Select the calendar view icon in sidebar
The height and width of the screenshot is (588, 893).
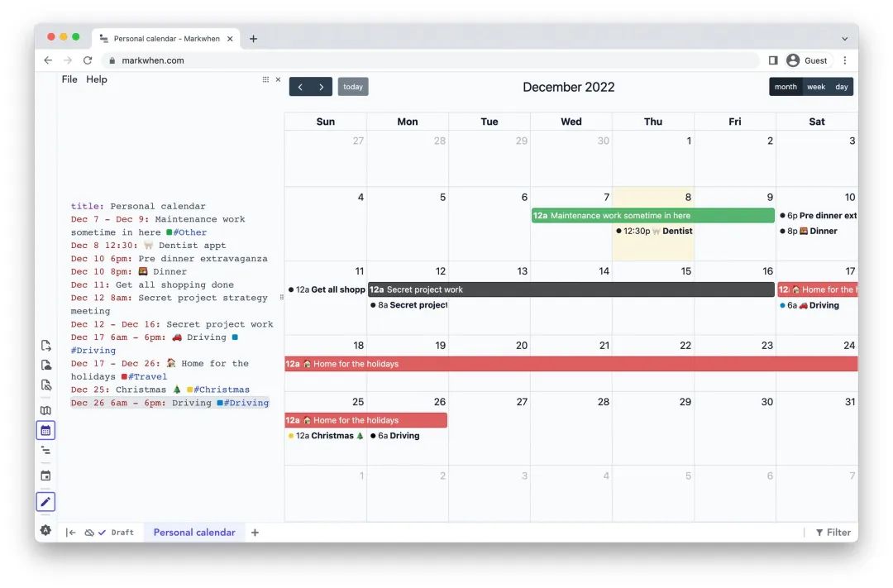click(x=45, y=431)
